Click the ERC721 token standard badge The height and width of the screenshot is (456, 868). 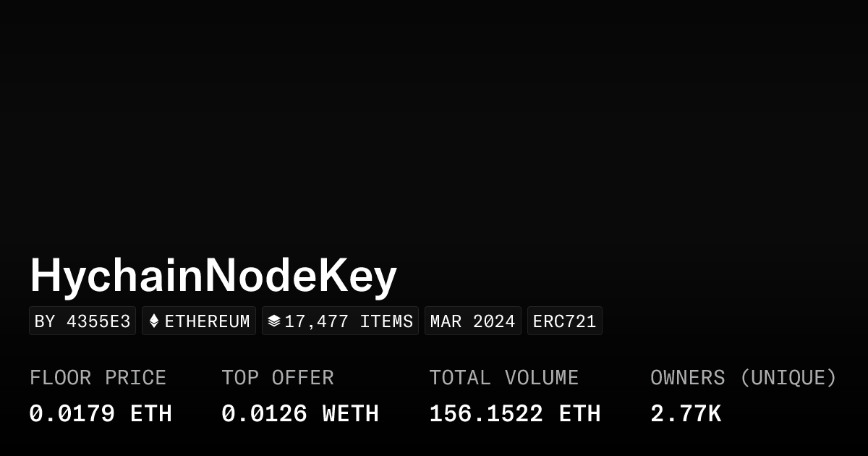[x=564, y=321]
